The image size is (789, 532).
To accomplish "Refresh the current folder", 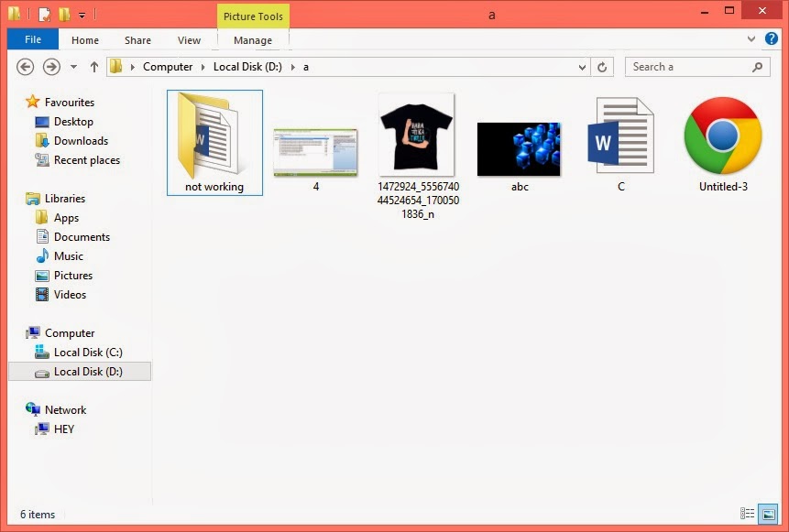I will [x=603, y=66].
